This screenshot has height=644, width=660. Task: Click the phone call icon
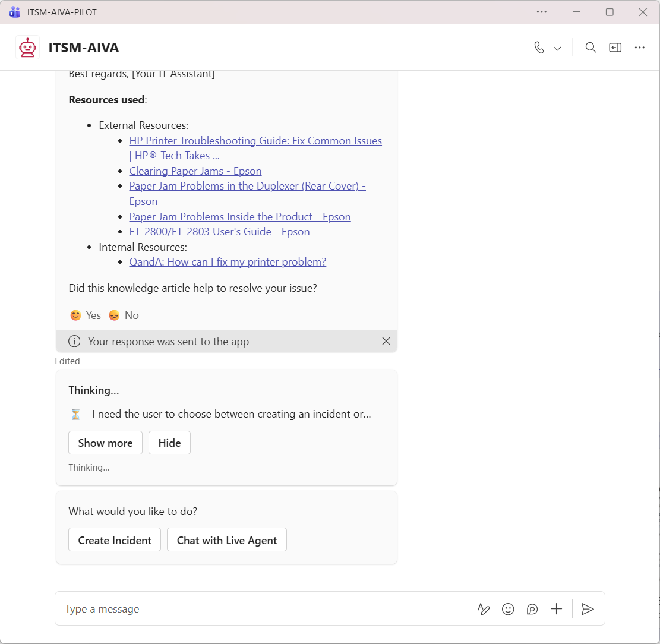point(539,48)
